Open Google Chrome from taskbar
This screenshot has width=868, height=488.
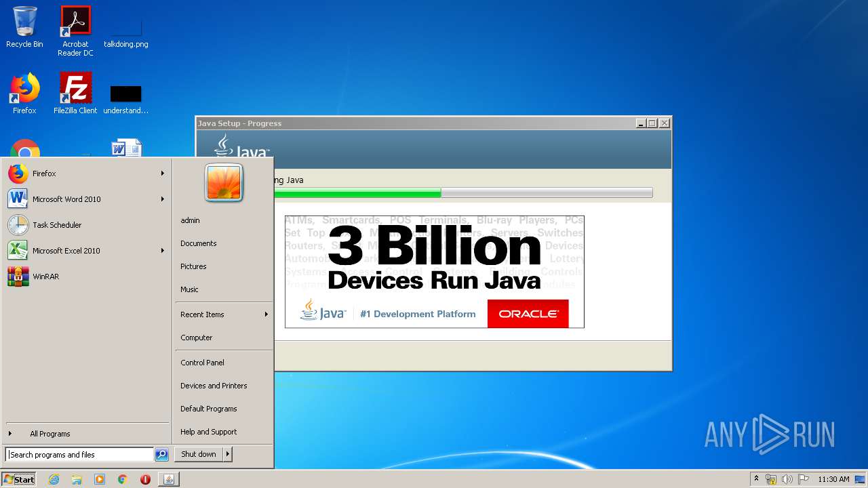(122, 479)
